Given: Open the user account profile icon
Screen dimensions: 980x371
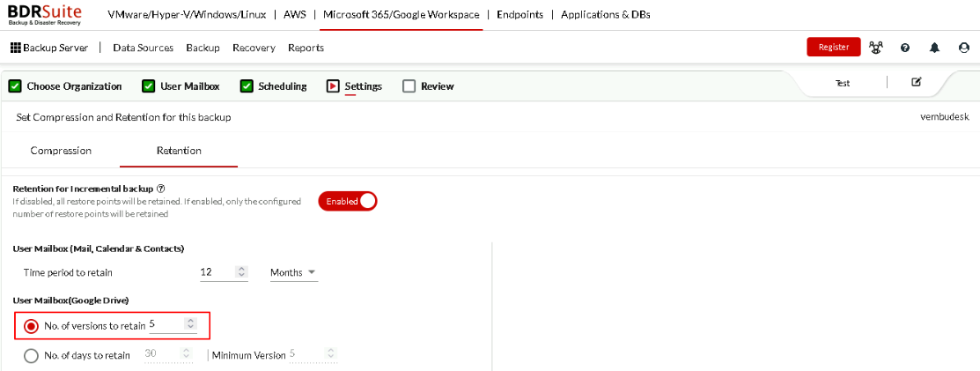Looking at the screenshot, I should (x=964, y=48).
